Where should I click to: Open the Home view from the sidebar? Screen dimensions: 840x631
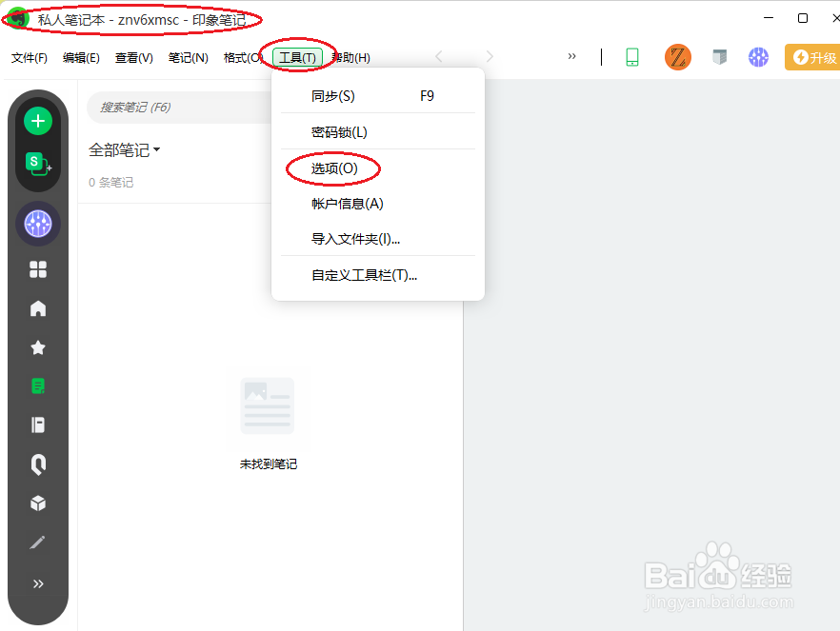pos(37,307)
